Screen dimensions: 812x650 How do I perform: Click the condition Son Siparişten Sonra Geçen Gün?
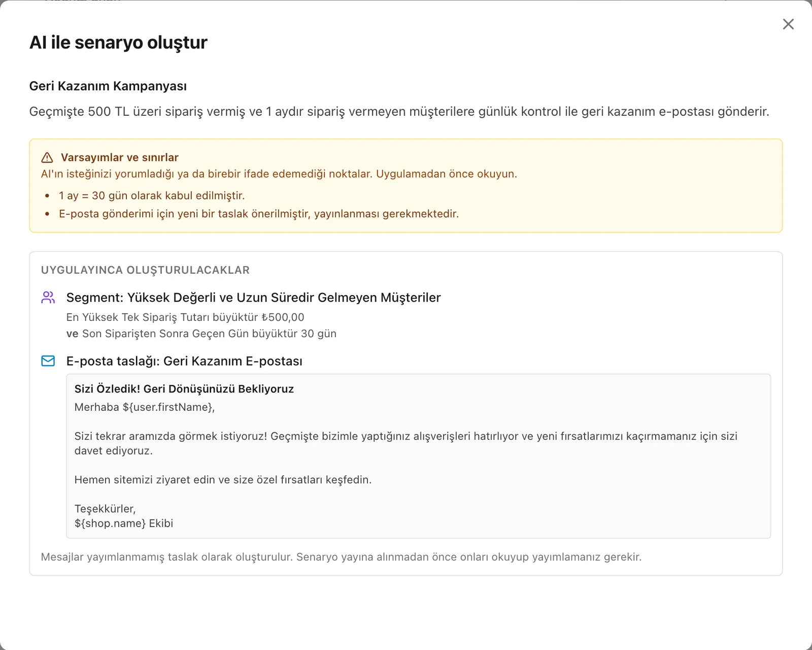tap(201, 334)
